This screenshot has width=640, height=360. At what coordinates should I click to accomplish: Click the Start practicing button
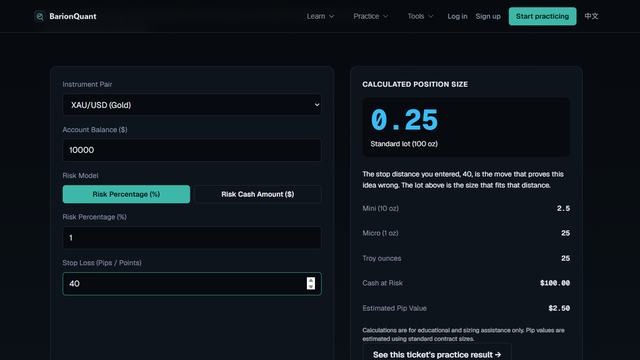pyautogui.click(x=542, y=16)
